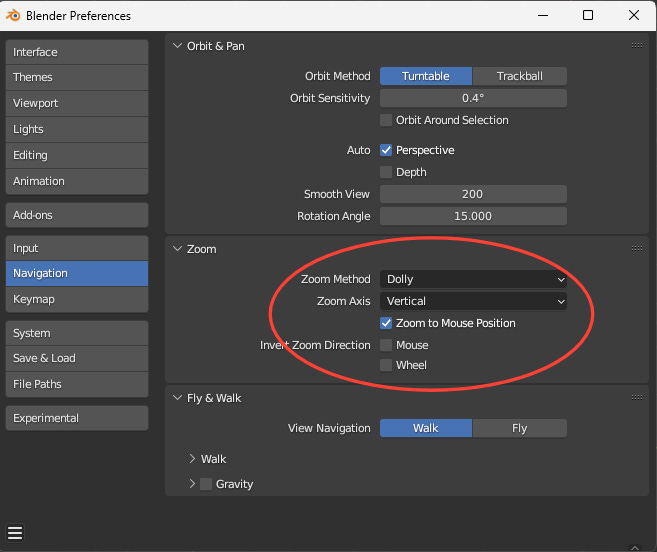657x552 pixels.
Task: Choose Fly view navigation
Action: click(520, 428)
